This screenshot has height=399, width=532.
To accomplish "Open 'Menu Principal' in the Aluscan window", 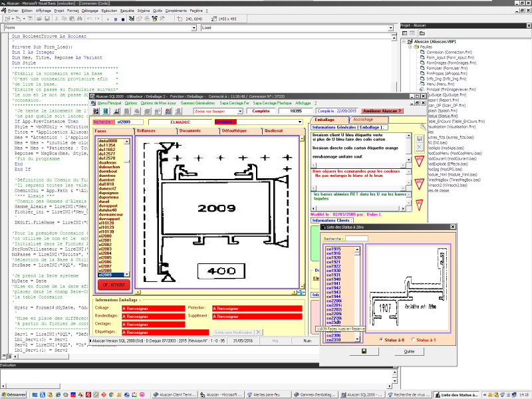I will click(x=109, y=103).
